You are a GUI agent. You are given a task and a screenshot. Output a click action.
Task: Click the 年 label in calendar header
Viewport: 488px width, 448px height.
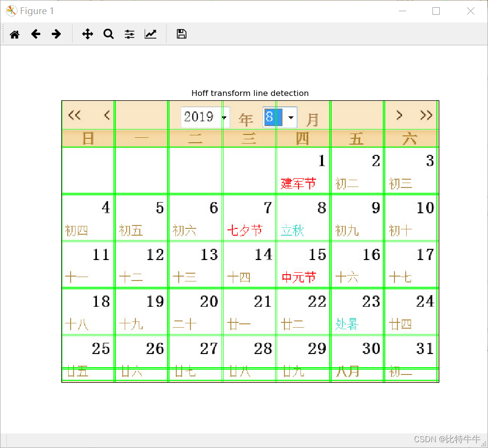[245, 120]
